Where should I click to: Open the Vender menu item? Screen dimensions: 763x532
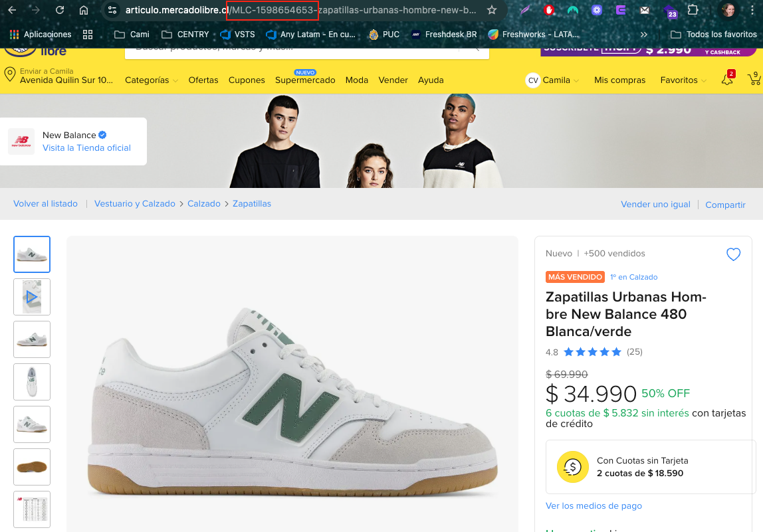pyautogui.click(x=393, y=80)
